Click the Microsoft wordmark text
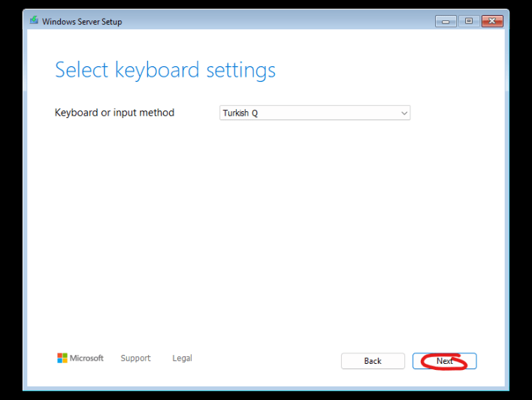 pyautogui.click(x=86, y=358)
